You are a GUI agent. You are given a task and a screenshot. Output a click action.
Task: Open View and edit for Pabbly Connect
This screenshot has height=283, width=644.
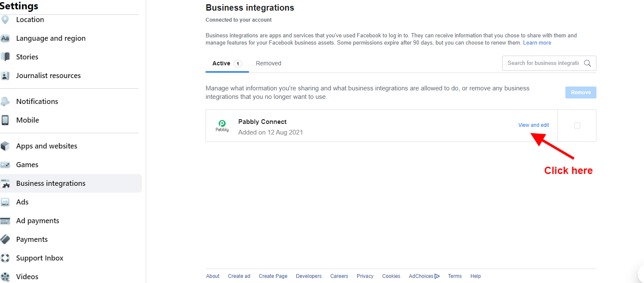pyautogui.click(x=534, y=125)
